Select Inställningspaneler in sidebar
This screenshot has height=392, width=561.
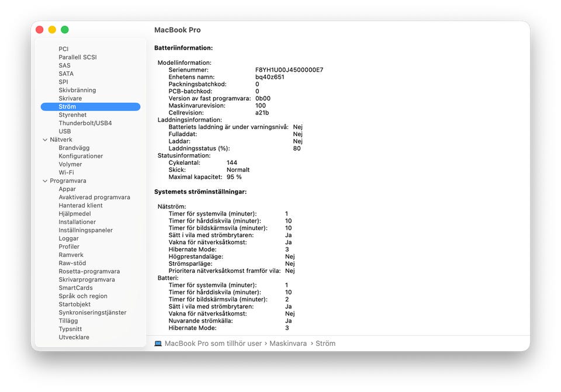pyautogui.click(x=85, y=230)
